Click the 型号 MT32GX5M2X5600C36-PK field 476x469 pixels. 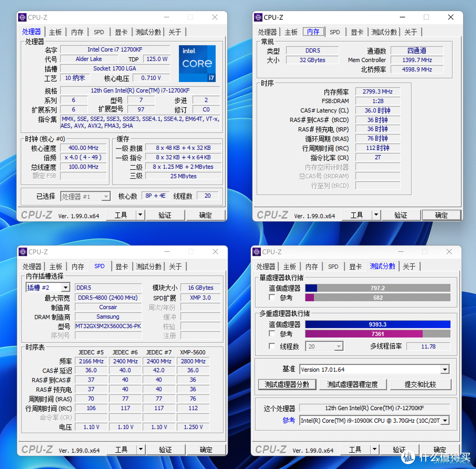tap(108, 326)
